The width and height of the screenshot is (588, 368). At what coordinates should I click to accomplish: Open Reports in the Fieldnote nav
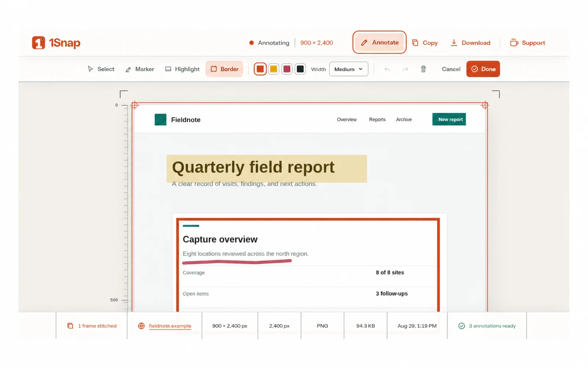pos(377,120)
